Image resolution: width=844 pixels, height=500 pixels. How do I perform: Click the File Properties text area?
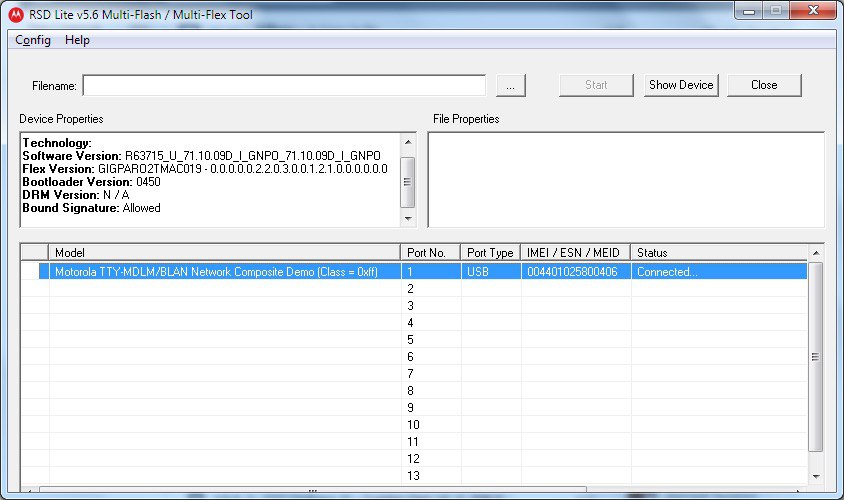coord(626,180)
